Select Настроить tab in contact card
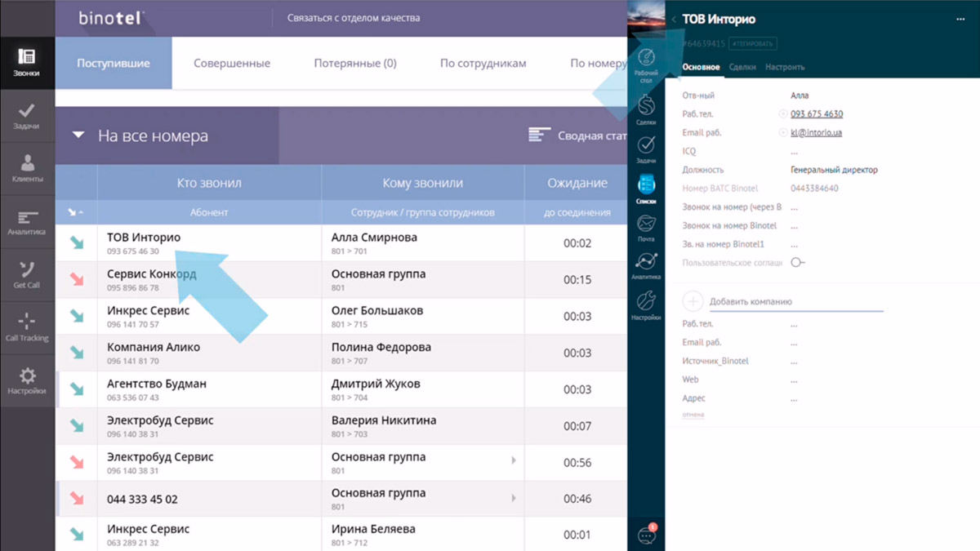The image size is (980, 551). [785, 67]
